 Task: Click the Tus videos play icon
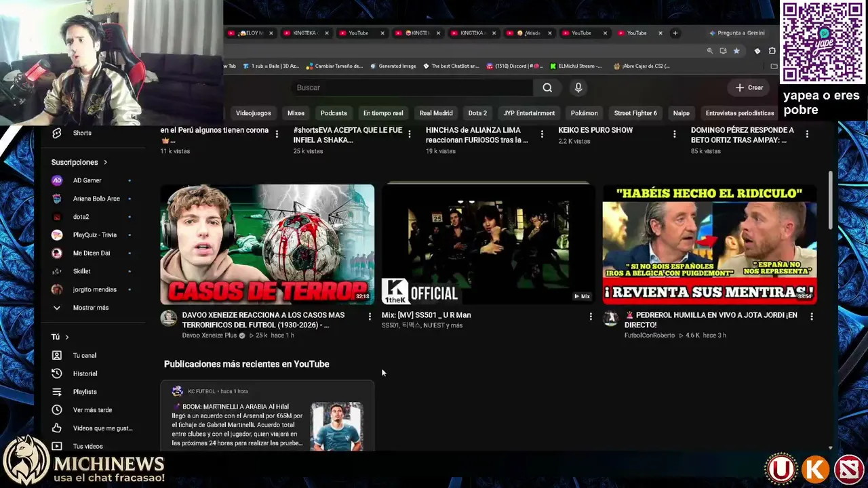pos(57,446)
